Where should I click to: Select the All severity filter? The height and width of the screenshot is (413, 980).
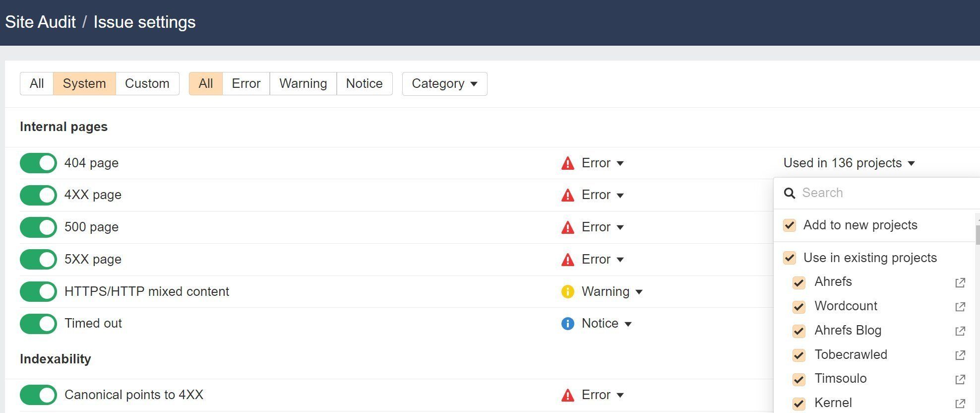206,83
